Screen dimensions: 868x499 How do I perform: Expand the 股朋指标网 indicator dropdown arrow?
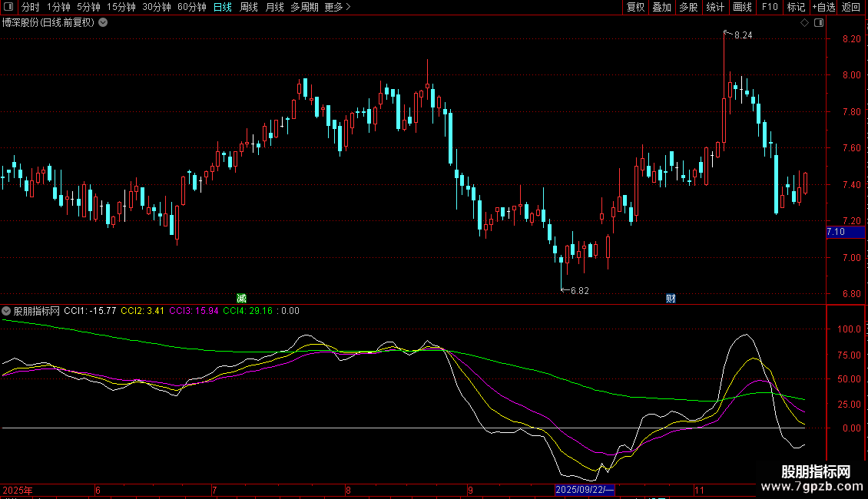pos(7,311)
